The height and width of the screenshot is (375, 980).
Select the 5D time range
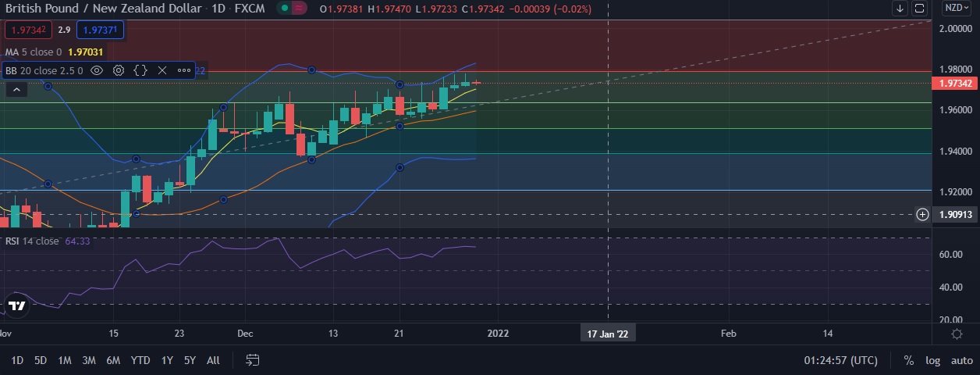click(41, 360)
